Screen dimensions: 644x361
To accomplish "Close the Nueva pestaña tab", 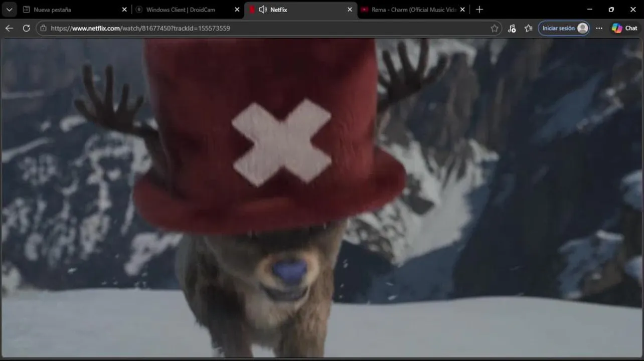I will click(124, 10).
